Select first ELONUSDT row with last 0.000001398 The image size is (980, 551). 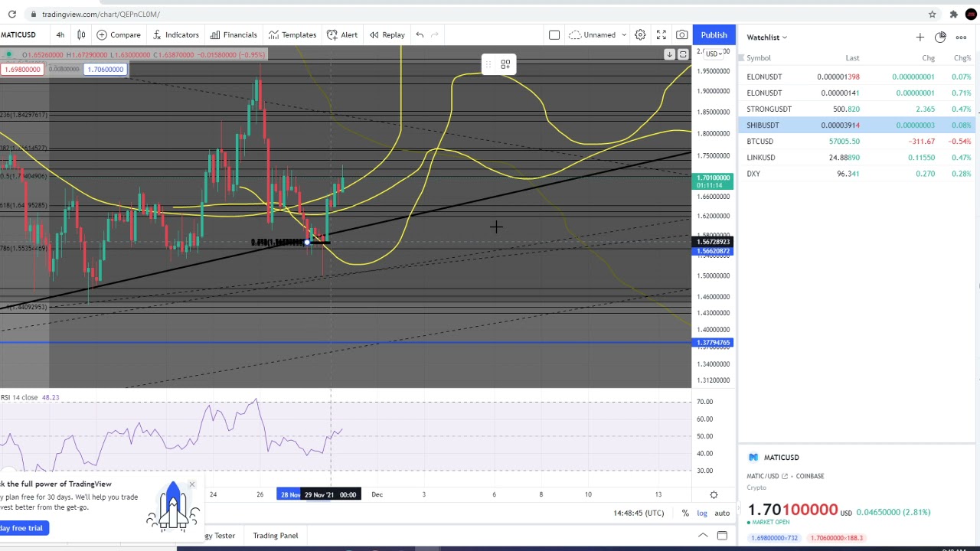(858, 77)
